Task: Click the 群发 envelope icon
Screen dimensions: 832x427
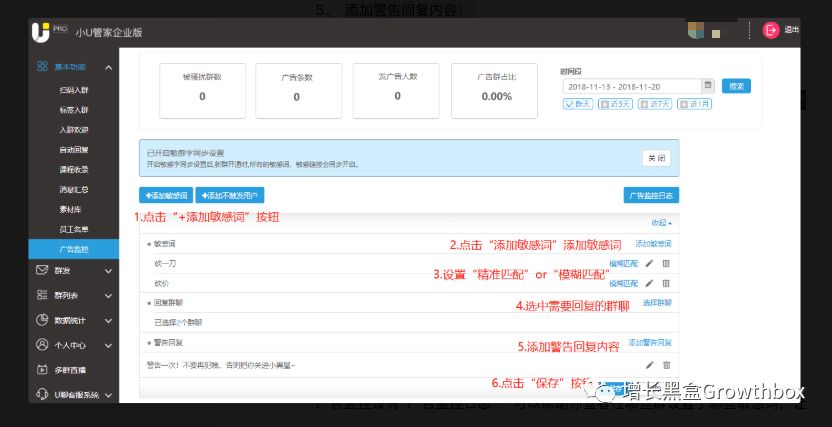Action: pos(42,271)
